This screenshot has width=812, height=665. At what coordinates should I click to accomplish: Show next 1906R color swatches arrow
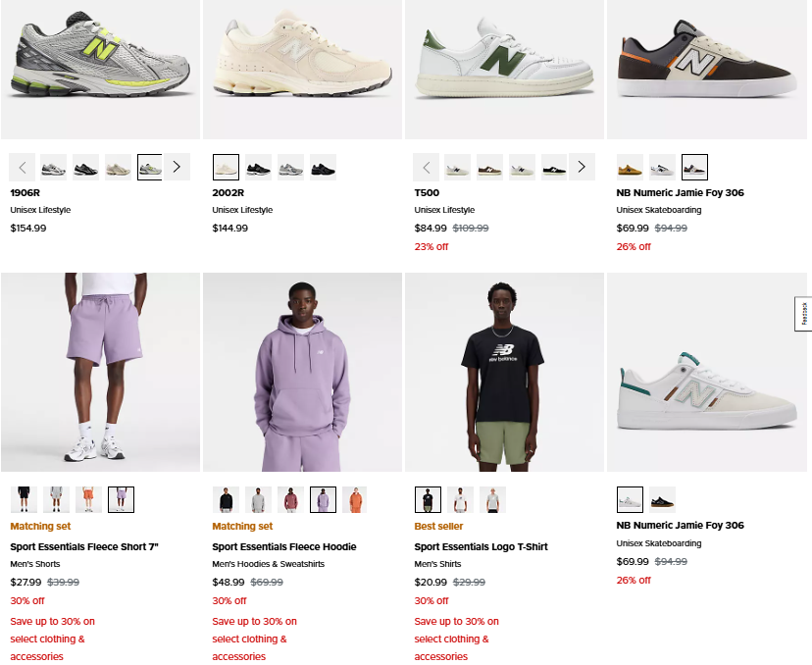pos(177,167)
